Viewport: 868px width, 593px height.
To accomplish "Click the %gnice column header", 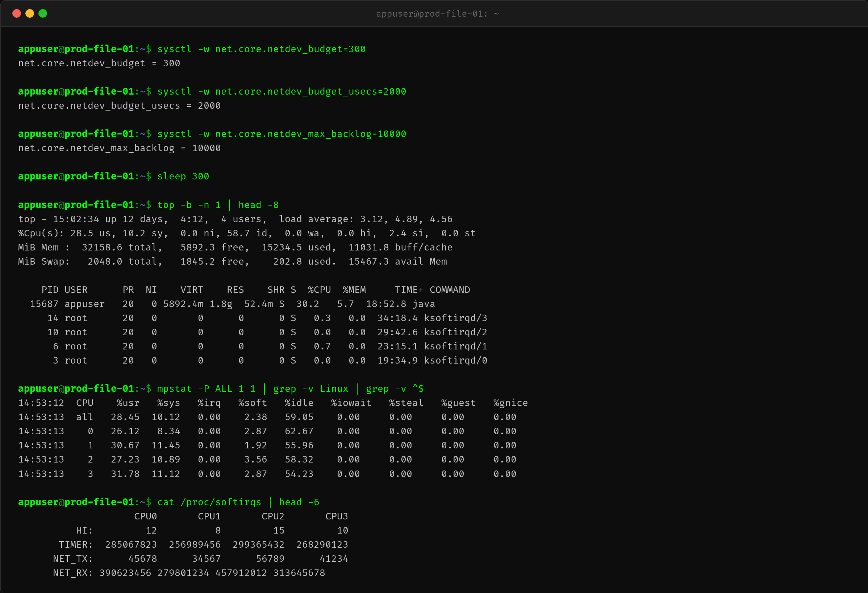I will click(x=510, y=403).
